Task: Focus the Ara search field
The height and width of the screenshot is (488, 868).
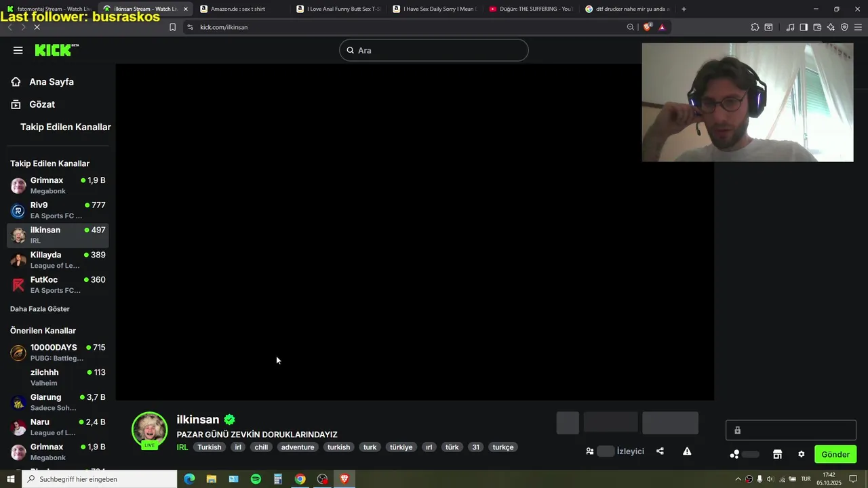Action: coord(433,50)
